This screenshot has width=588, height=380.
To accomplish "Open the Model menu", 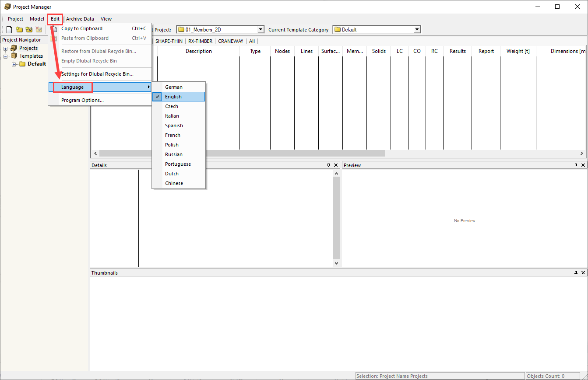I will coord(37,19).
